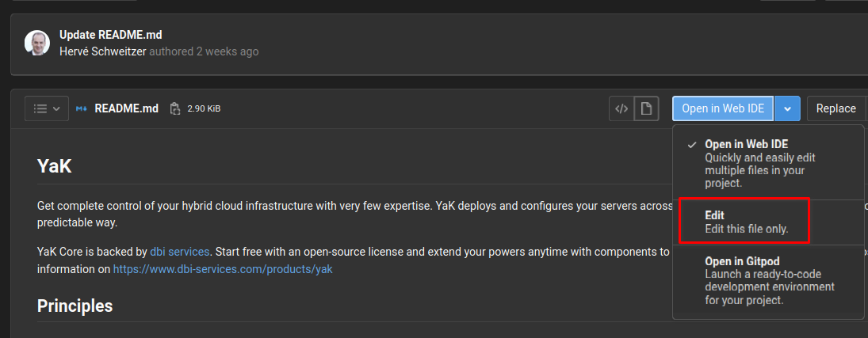The width and height of the screenshot is (868, 338).
Task: Display the file source code view
Action: click(622, 108)
